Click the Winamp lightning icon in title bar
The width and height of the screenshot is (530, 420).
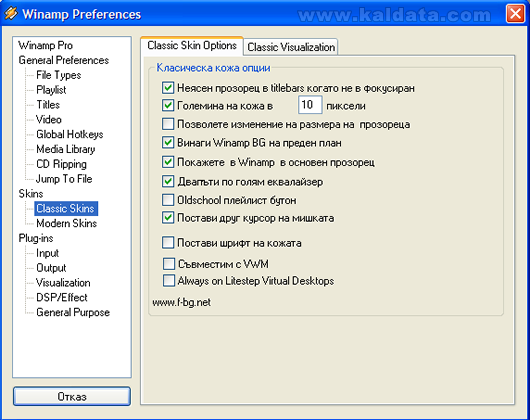point(11,14)
